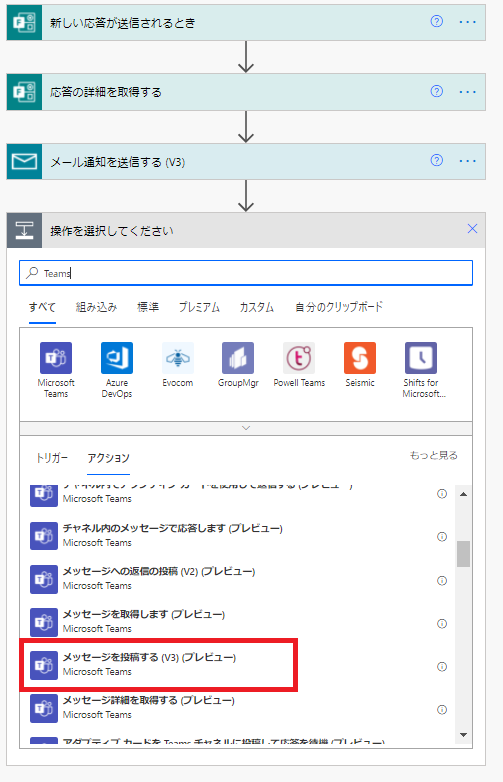Switch to the プレミアム tab
This screenshot has width=503, height=782.
(x=199, y=307)
